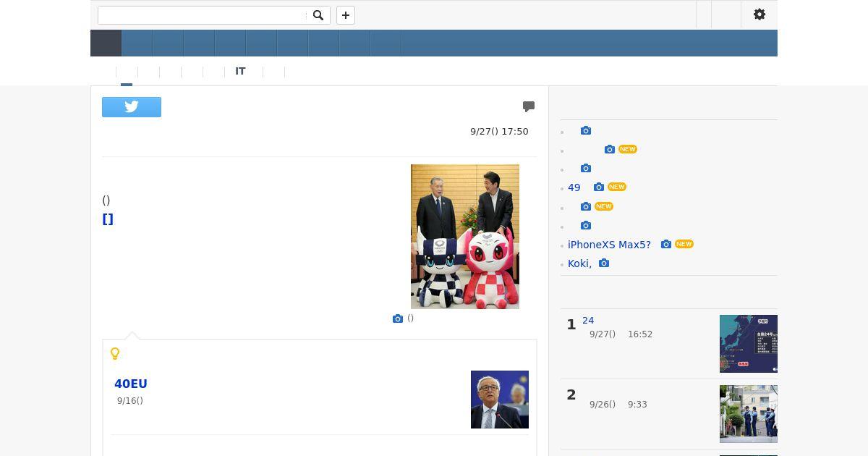Open the 40EU related article link
868x456 pixels.
pos(131,384)
